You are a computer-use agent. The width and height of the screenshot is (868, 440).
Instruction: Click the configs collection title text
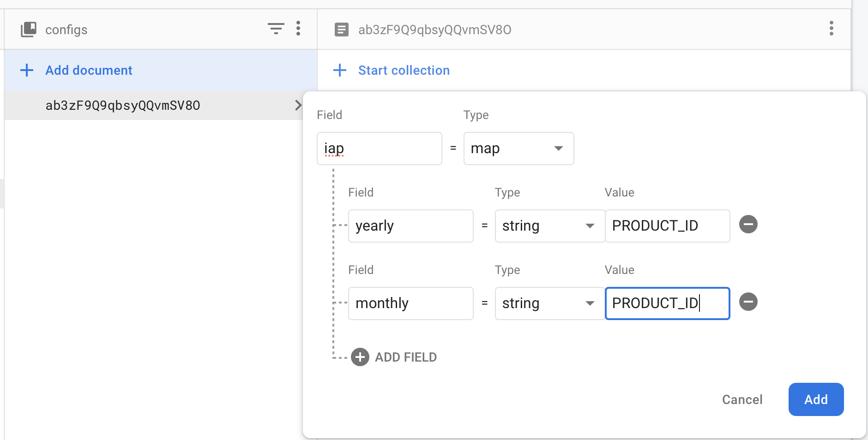point(66,30)
